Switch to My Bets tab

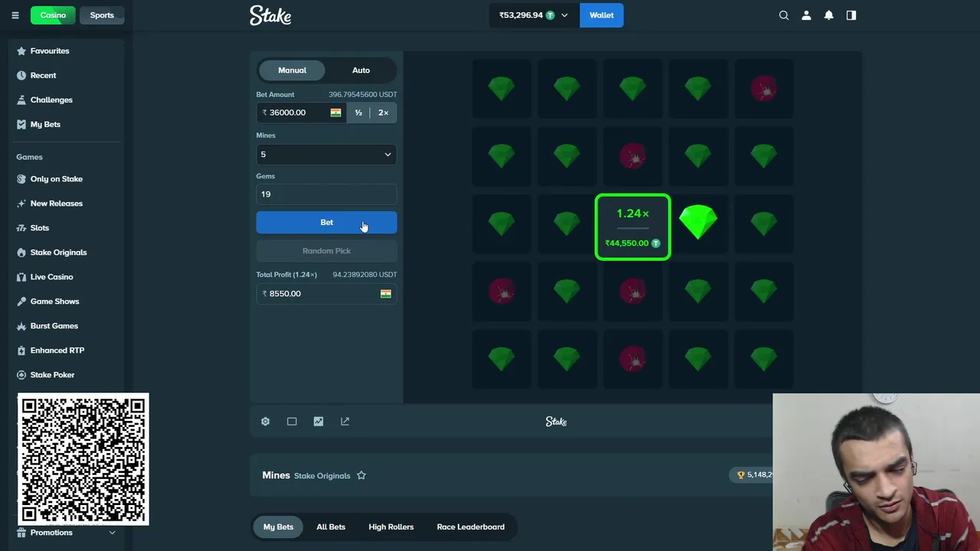tap(279, 527)
